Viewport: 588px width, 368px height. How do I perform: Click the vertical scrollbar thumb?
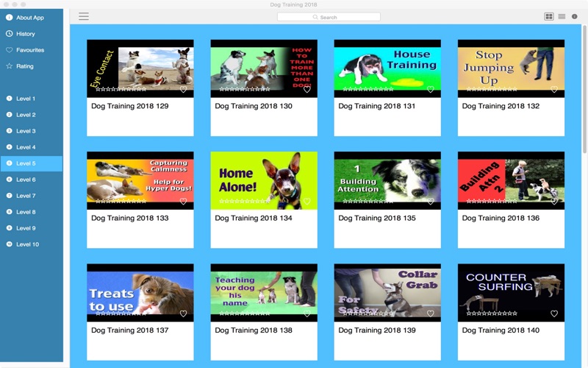click(x=584, y=89)
